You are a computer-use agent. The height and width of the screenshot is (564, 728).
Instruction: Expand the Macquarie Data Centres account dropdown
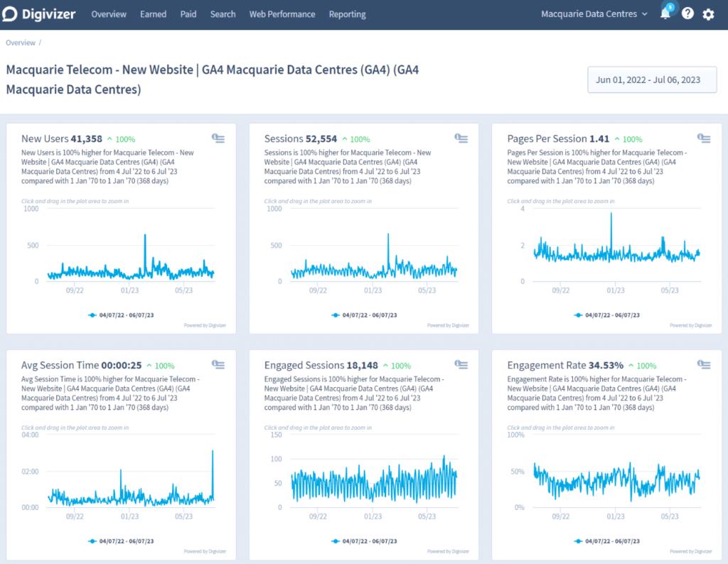(594, 14)
